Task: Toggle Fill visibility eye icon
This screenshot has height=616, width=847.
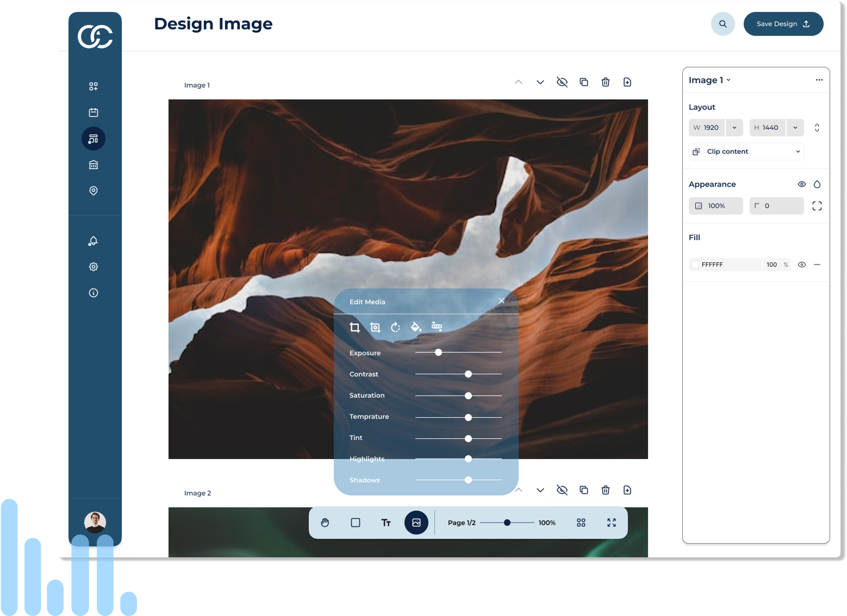Action: [x=801, y=265]
